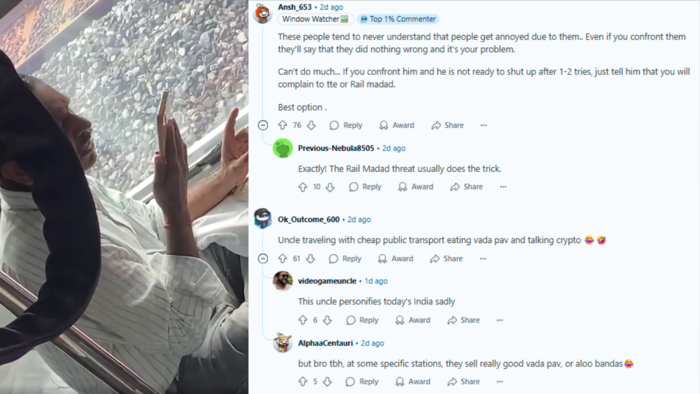Screen dimensions: 700x394
Task: Downvote Ok_Outcome_600's vada pav comment
Action: click(x=311, y=259)
